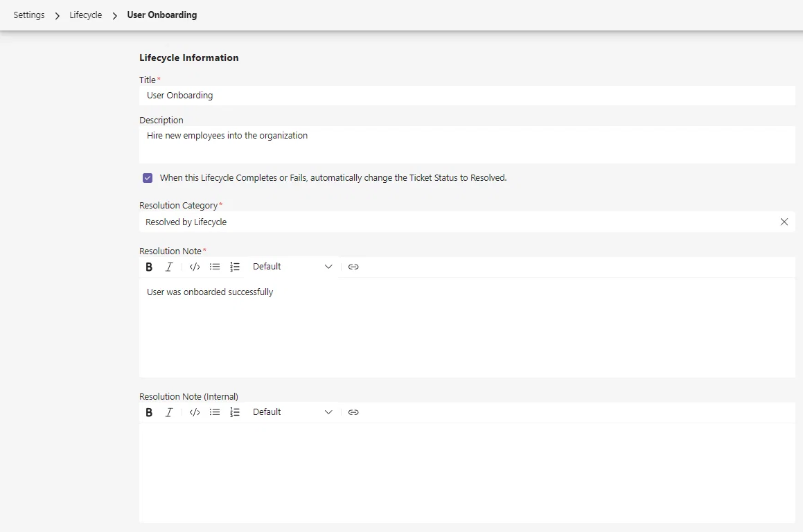Insert code block in Resolution Note (Internal) editor
Image resolution: width=803 pixels, height=532 pixels.
[195, 412]
